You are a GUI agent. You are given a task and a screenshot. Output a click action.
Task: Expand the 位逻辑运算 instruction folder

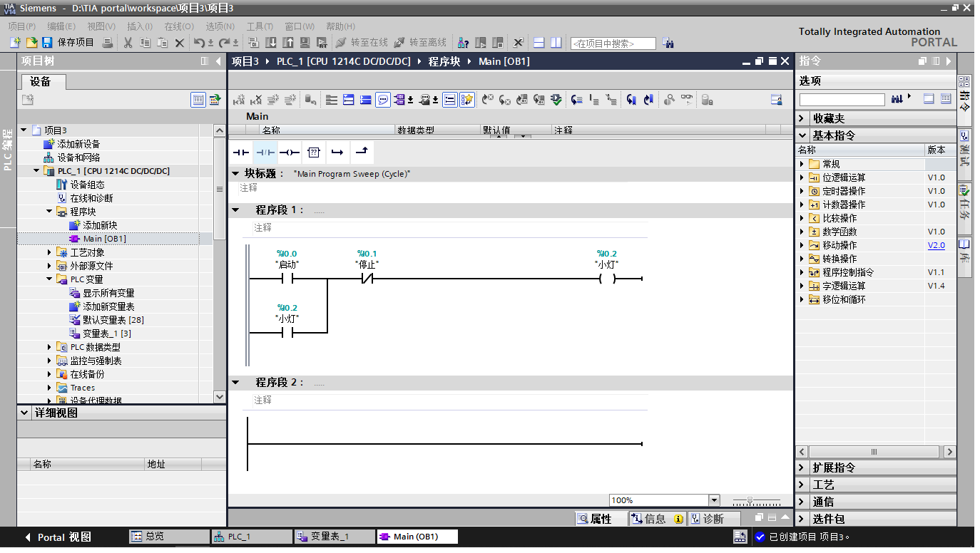coord(802,177)
